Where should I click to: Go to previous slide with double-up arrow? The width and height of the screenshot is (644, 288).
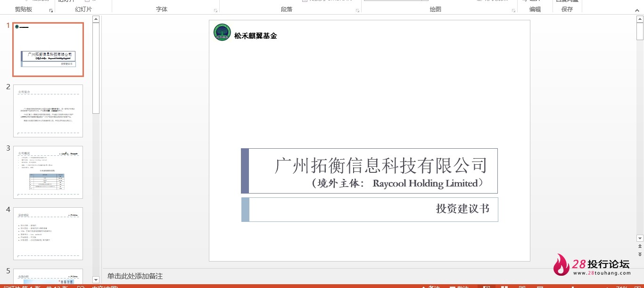[x=640, y=246]
